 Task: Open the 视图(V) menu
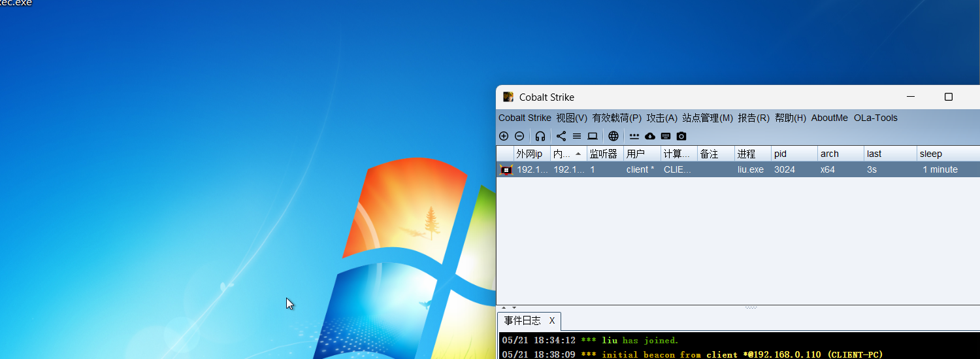click(572, 118)
